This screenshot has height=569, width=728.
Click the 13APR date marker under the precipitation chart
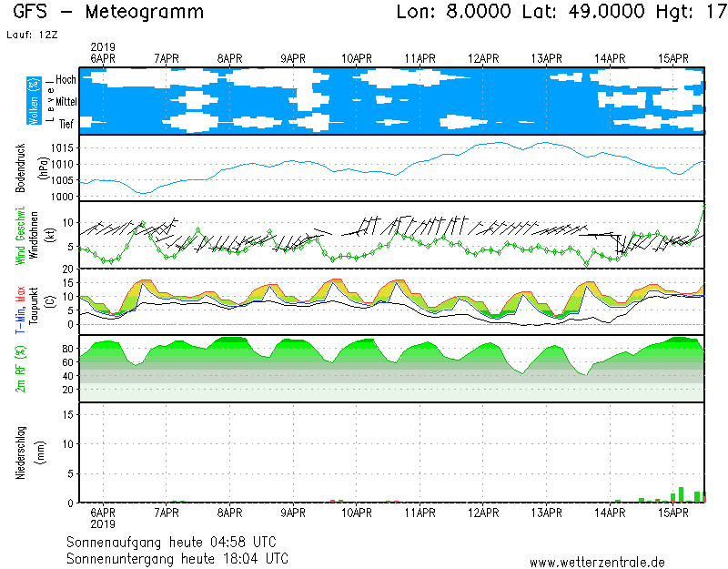546,513
